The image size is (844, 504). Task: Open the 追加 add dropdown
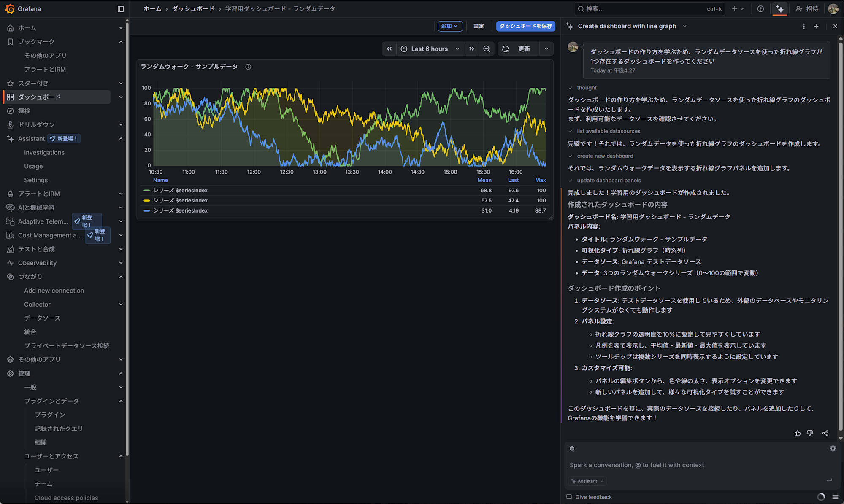(450, 26)
